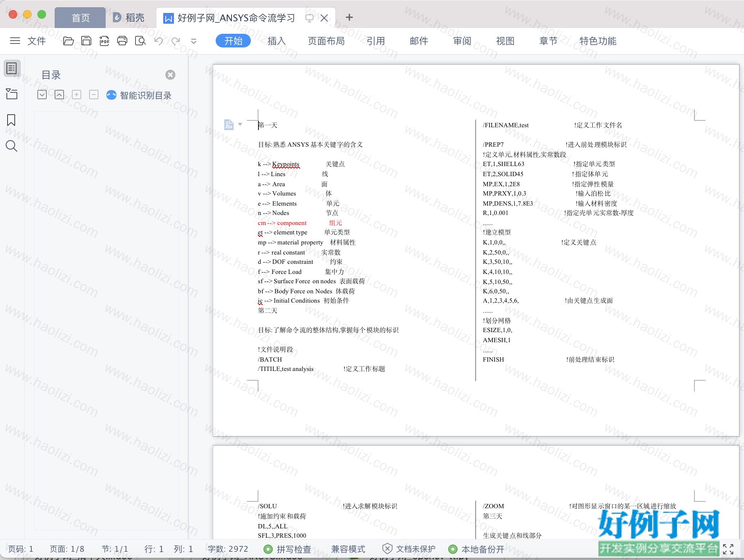Switch to the 页面布局 tab
744x560 pixels.
(326, 41)
